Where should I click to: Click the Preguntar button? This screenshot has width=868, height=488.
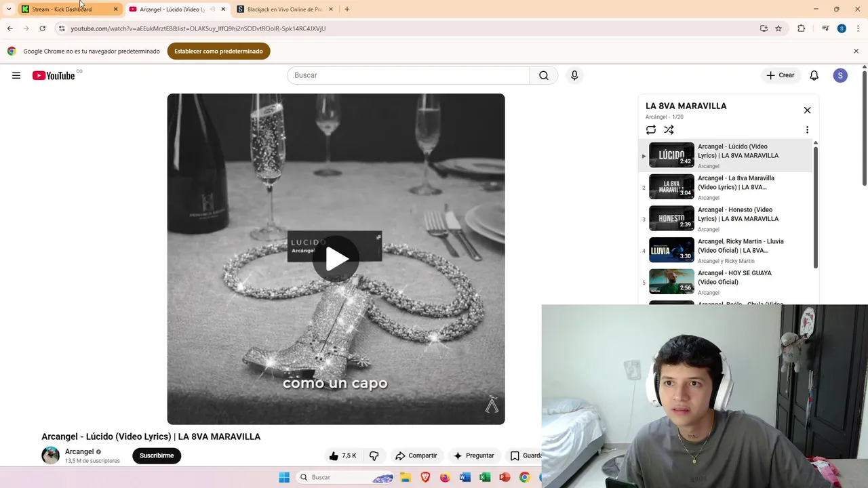tap(474, 455)
